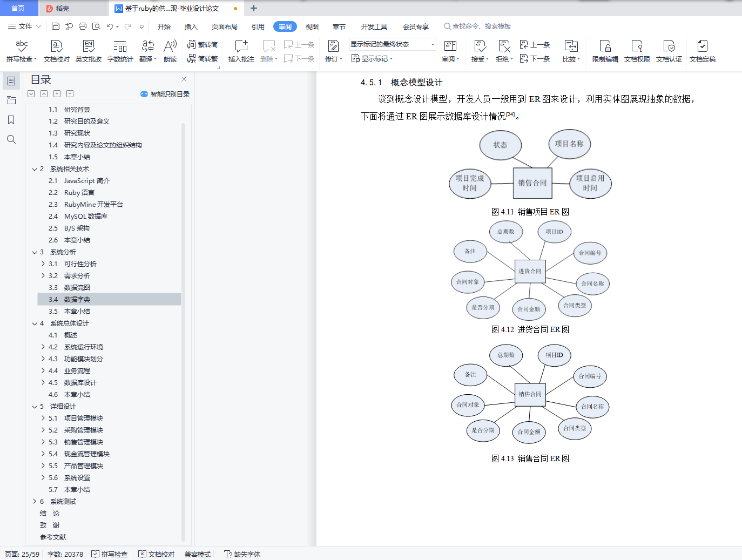Expand section 3.1 可行性分析
Image resolution: width=742 pixels, height=560 pixels.
43,264
